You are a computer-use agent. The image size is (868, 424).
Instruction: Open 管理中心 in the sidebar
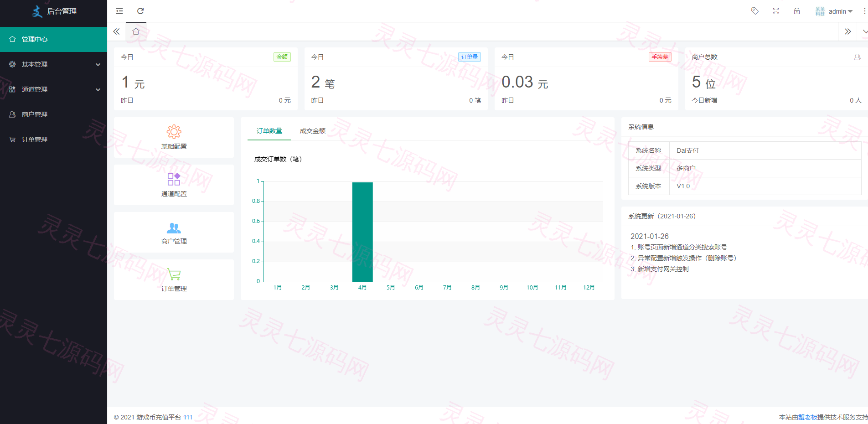tap(53, 39)
